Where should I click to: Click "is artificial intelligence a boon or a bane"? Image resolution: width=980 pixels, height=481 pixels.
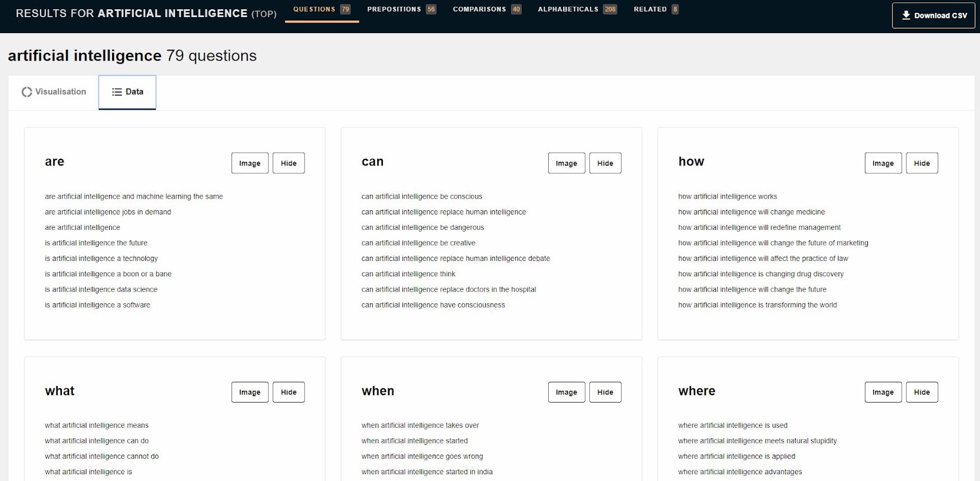[x=108, y=274]
